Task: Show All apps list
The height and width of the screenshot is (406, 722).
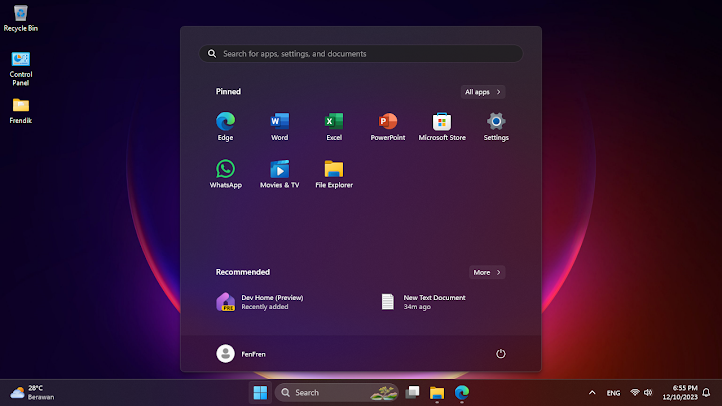Action: coord(483,92)
